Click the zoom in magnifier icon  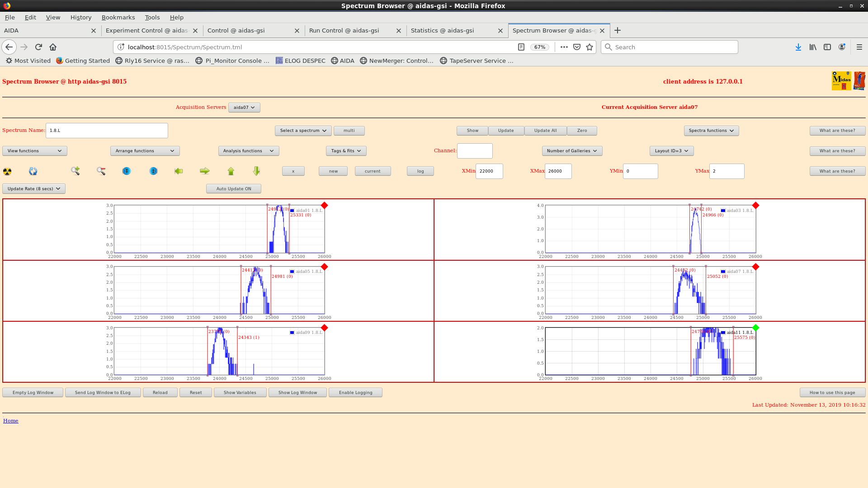click(75, 171)
